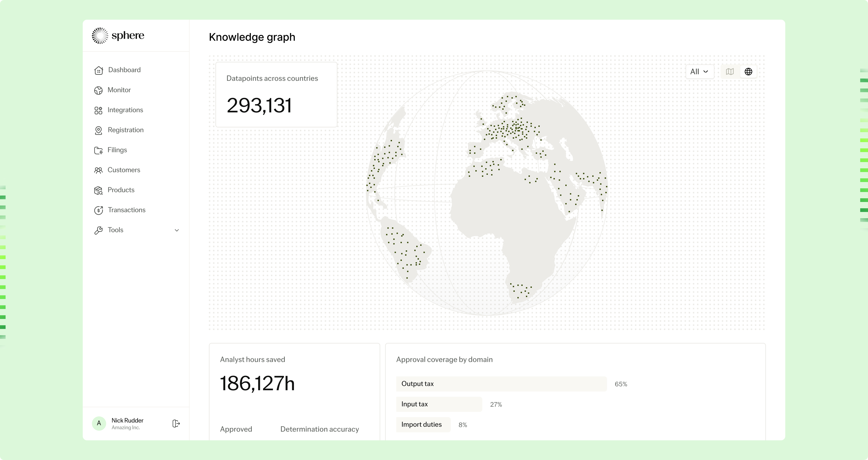This screenshot has height=460, width=868.
Task: Go to the Monitor section
Action: tap(119, 90)
